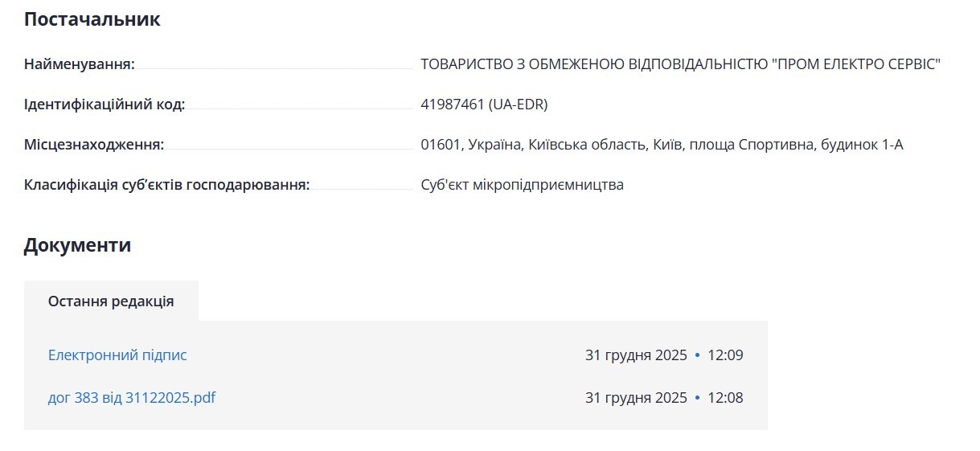Click the "Класифікація суб'єктів господарювання:" label

pos(166,185)
